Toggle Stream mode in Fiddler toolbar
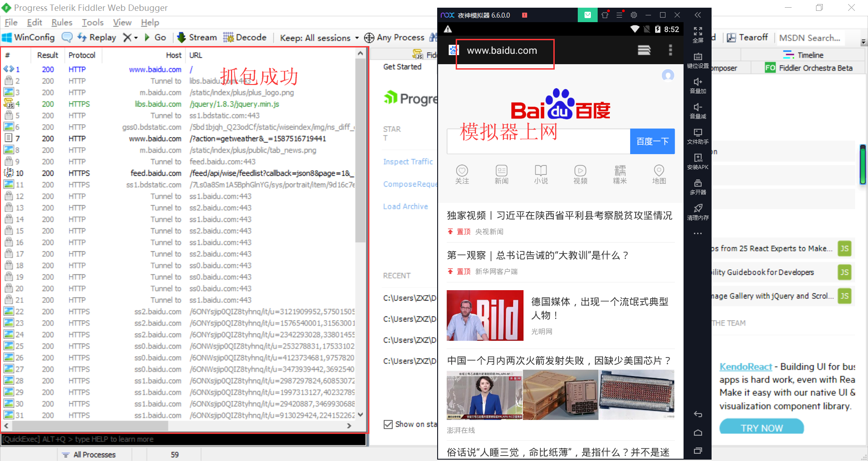 (x=197, y=38)
